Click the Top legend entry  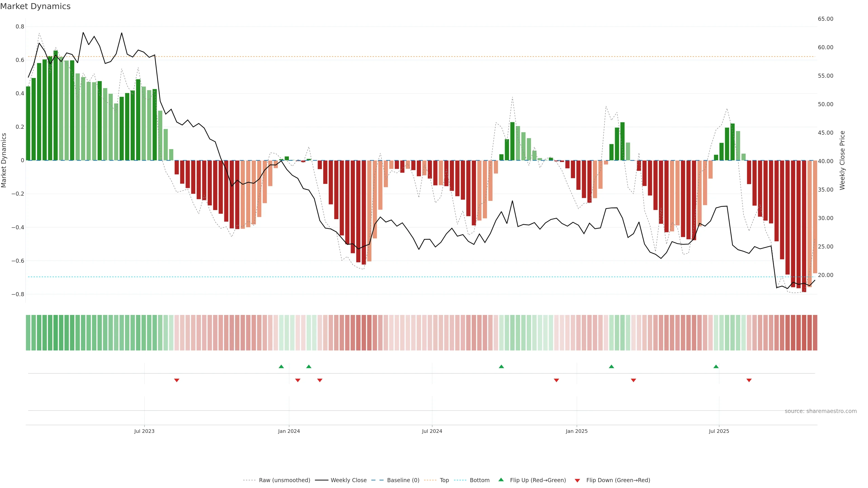[444, 480]
